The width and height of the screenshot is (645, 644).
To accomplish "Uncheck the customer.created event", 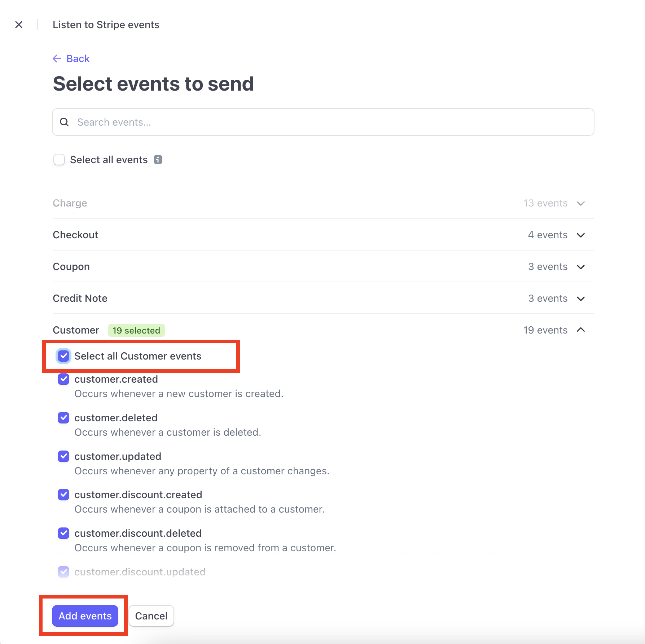I will coord(63,379).
